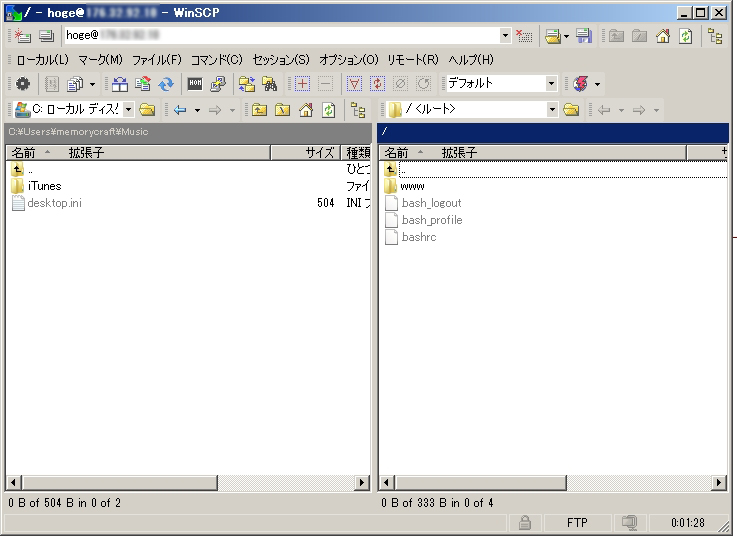Open in PuTTY icon
Screen dimensions: 737x538
[218, 84]
